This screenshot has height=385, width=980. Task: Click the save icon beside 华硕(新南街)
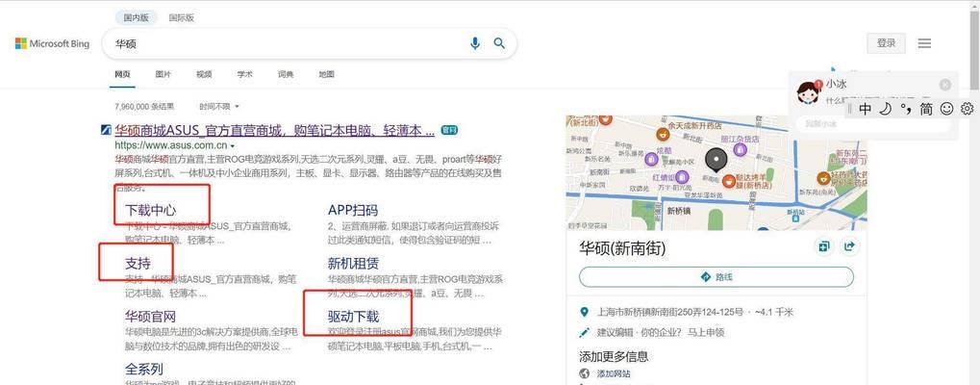pyautogui.click(x=824, y=246)
